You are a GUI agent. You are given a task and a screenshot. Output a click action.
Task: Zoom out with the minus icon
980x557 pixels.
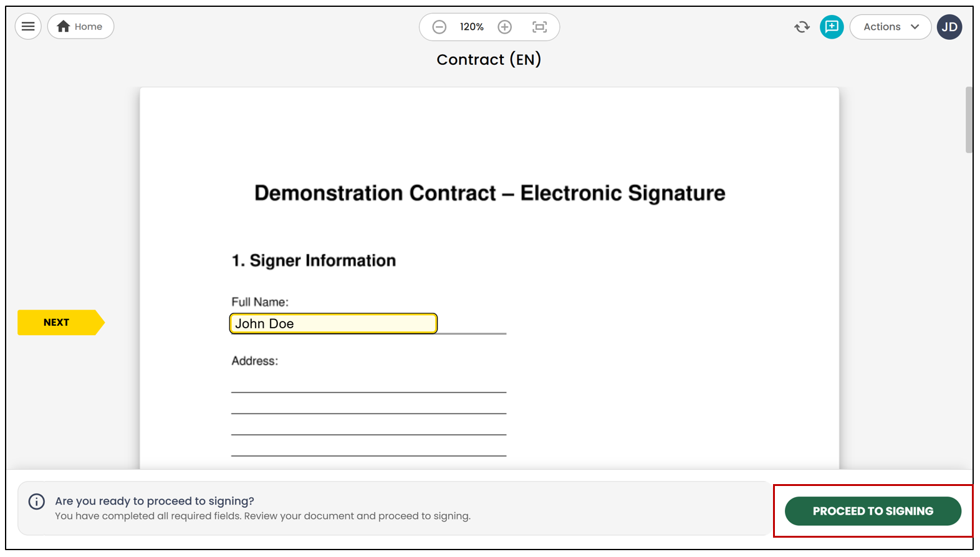(x=440, y=27)
